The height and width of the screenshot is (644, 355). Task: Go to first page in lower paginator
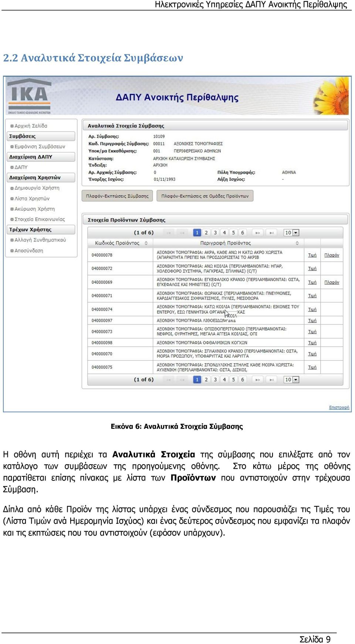(x=169, y=380)
